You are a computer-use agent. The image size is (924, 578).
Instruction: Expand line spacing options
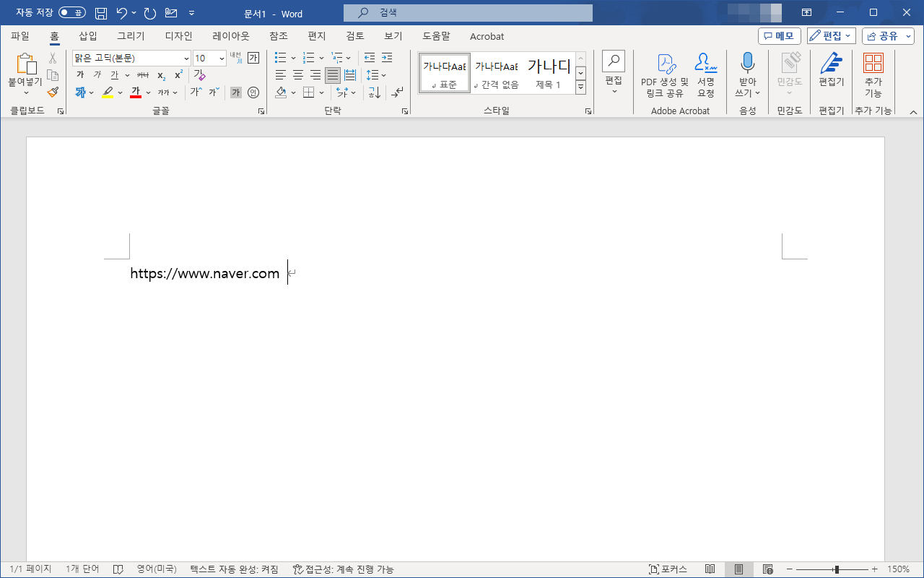coord(383,75)
